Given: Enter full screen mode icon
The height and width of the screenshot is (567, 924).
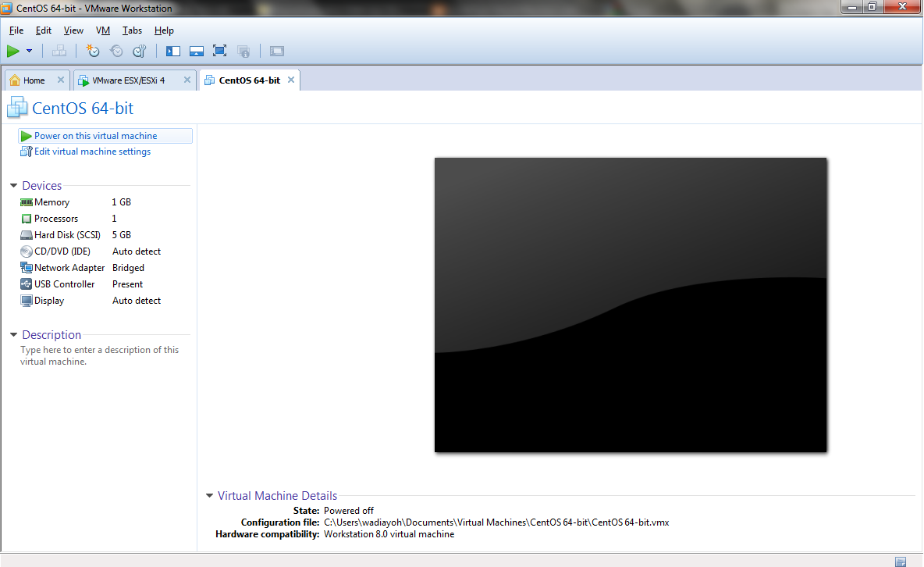Looking at the screenshot, I should (220, 52).
